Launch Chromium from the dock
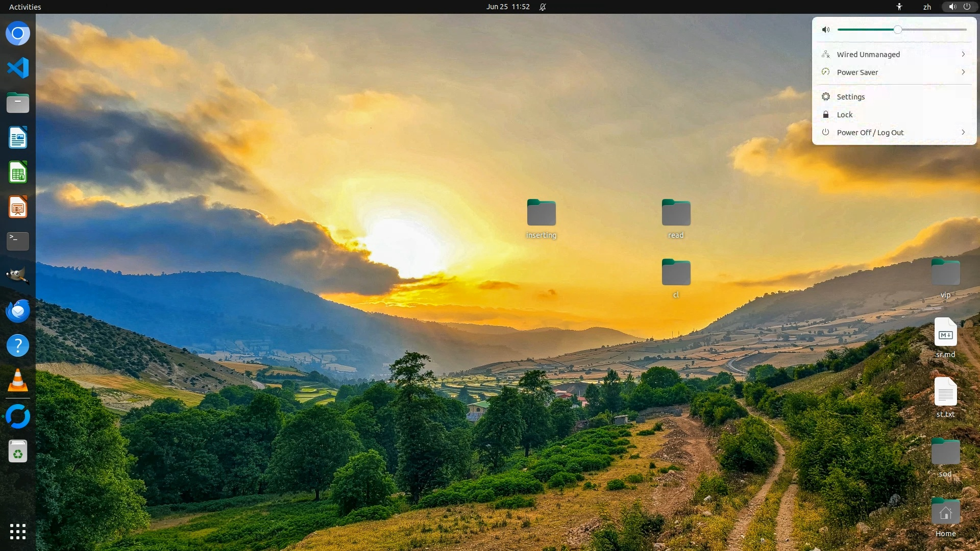Screen dimensions: 980x551 [18, 34]
